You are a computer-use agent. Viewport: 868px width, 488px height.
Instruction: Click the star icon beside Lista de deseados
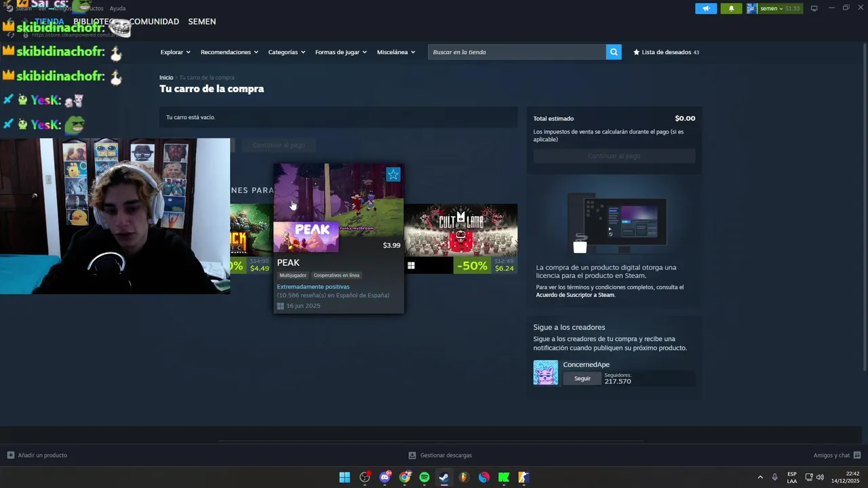click(x=636, y=52)
